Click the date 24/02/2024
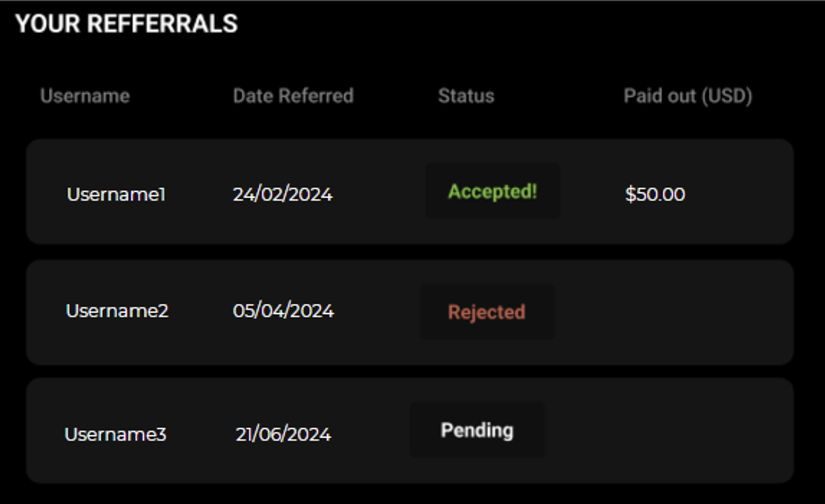The height and width of the screenshot is (504, 825). pos(284,194)
